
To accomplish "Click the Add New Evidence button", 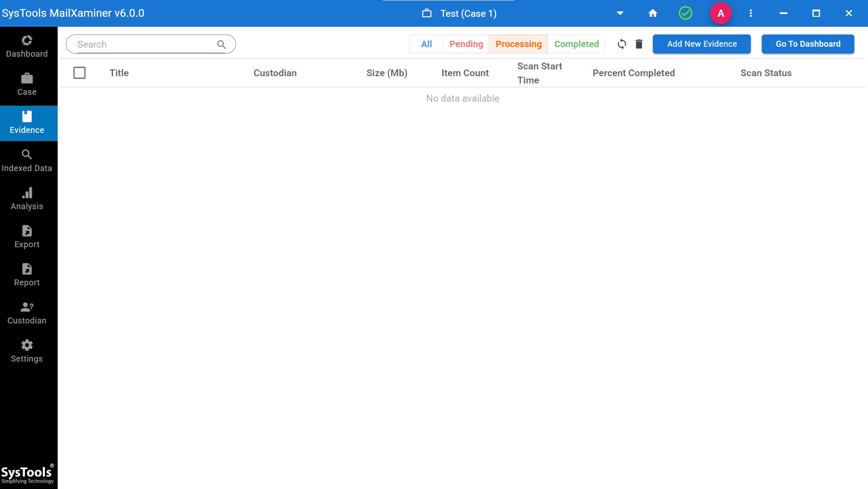I will click(702, 44).
